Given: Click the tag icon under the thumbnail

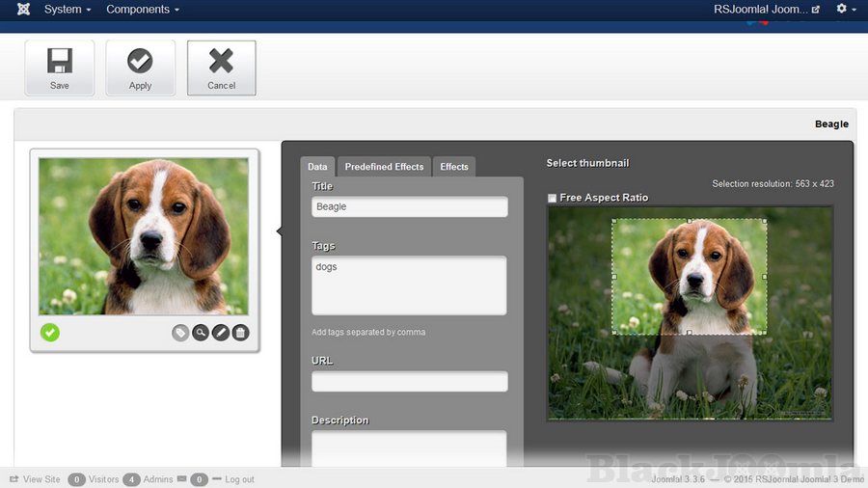Looking at the screenshot, I should click(180, 333).
